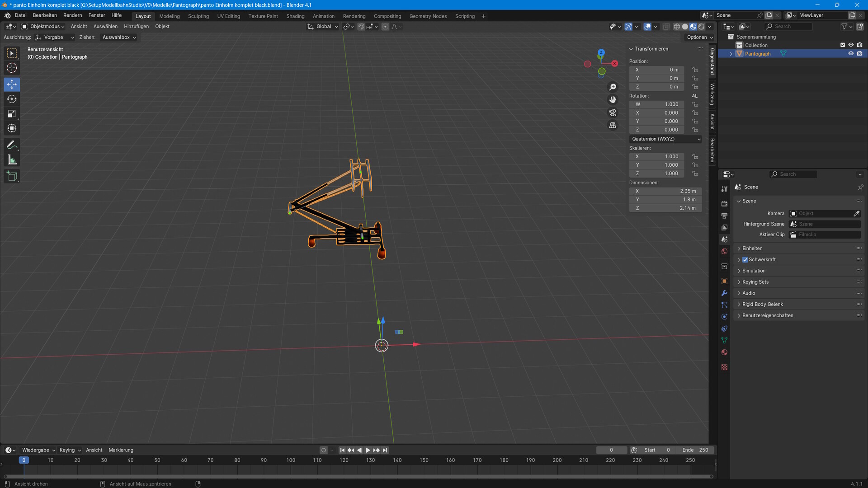The image size is (868, 488).
Task: Expand the Pantograph tree item
Action: click(731, 54)
